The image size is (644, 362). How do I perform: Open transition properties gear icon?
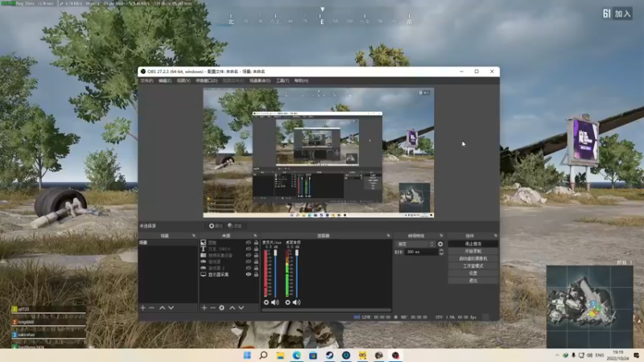coord(440,244)
